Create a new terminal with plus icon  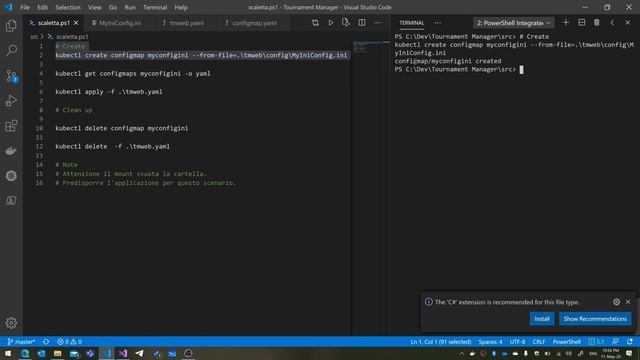point(566,23)
